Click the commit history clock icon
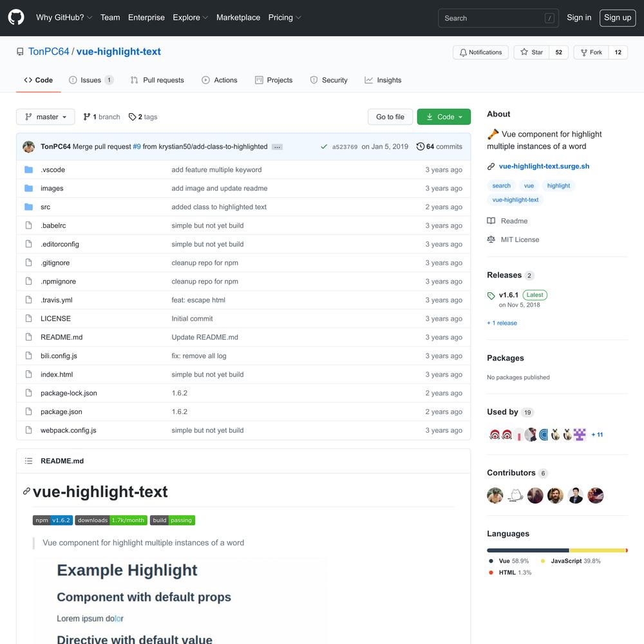 (420, 147)
